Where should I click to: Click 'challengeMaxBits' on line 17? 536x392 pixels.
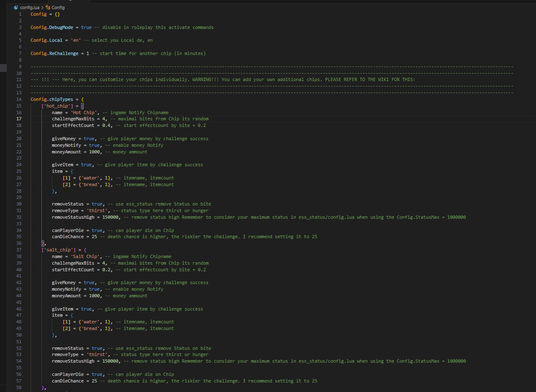click(73, 119)
